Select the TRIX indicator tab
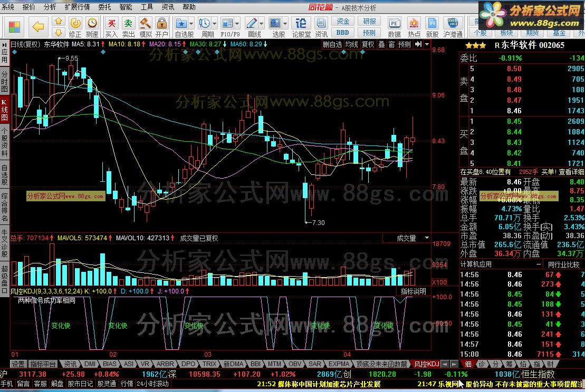This screenshot has width=585, height=392. [x=209, y=364]
